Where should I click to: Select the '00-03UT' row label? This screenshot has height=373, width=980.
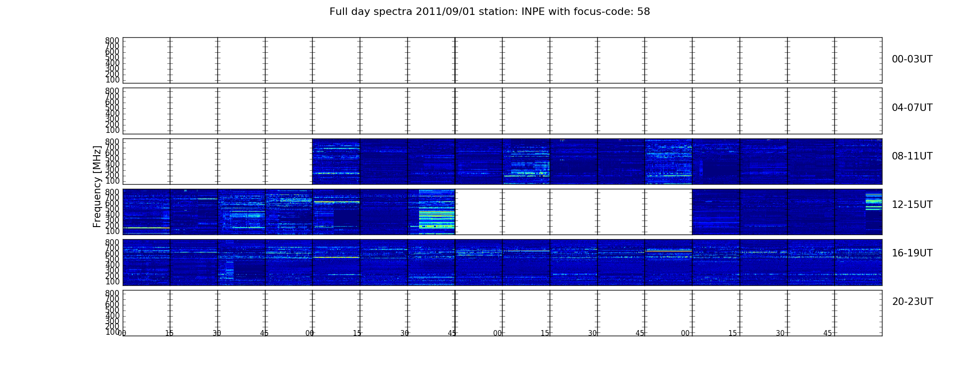[912, 59]
